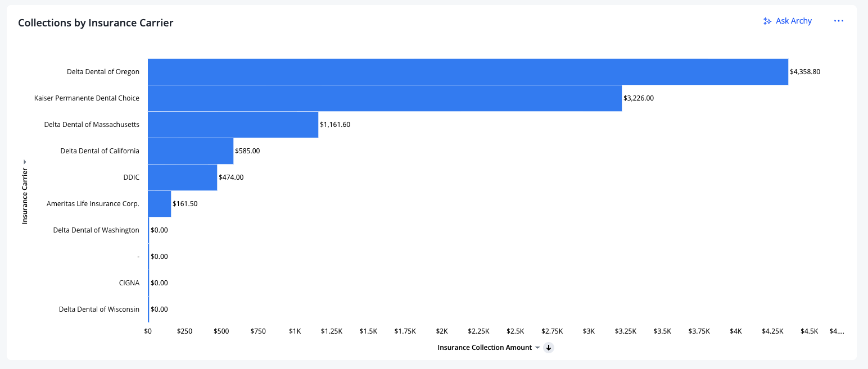Open the three-dot more options menu
Viewport: 868px width, 369px height.
click(x=839, y=21)
